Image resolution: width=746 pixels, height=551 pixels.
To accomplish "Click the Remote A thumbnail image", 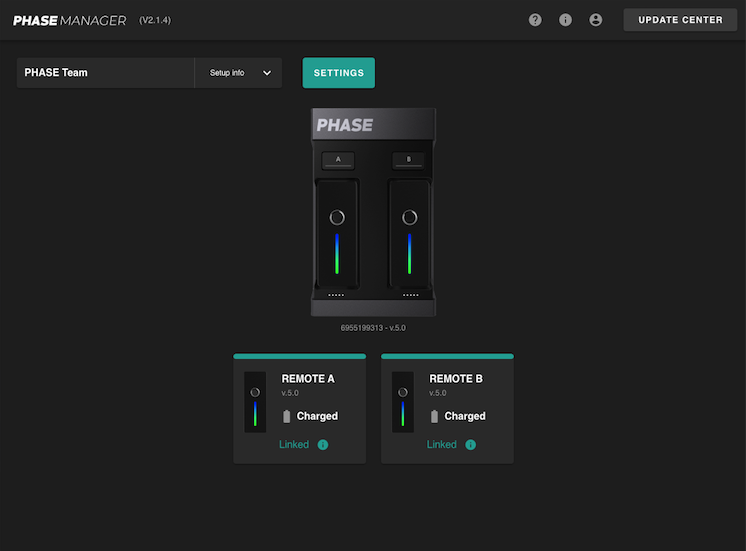I will pos(255,402).
